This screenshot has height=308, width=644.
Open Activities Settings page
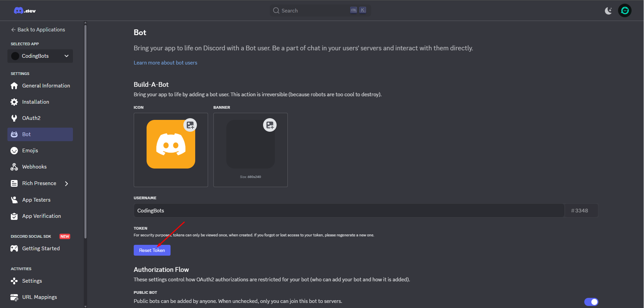point(40,281)
